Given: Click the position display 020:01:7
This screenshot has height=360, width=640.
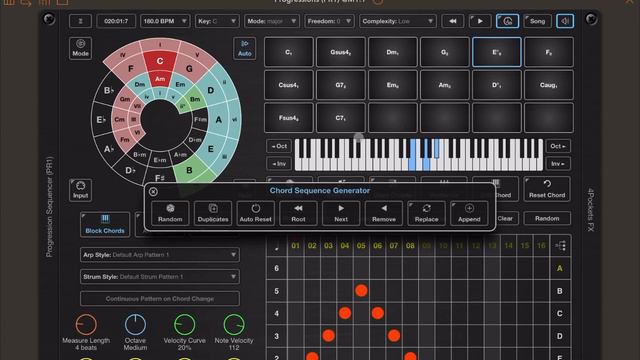Looking at the screenshot, I should (116, 21).
